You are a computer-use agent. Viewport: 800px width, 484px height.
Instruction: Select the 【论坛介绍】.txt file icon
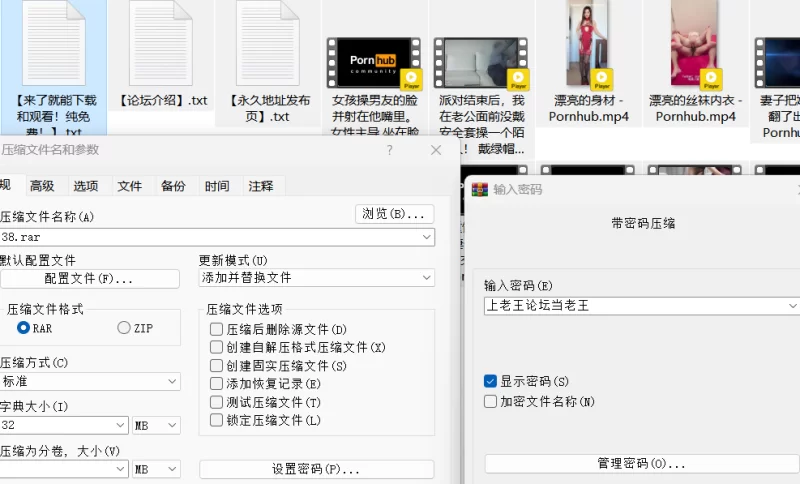(161, 43)
